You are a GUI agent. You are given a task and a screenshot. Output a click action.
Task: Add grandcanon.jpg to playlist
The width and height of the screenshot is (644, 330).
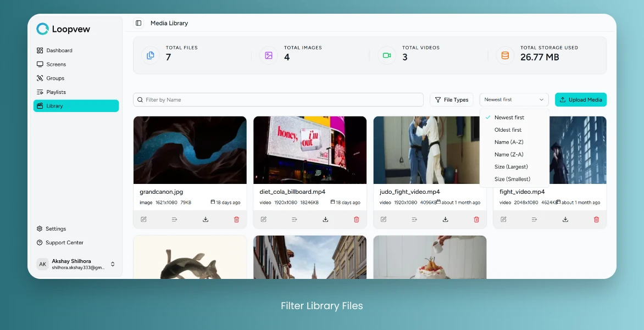[x=175, y=220]
